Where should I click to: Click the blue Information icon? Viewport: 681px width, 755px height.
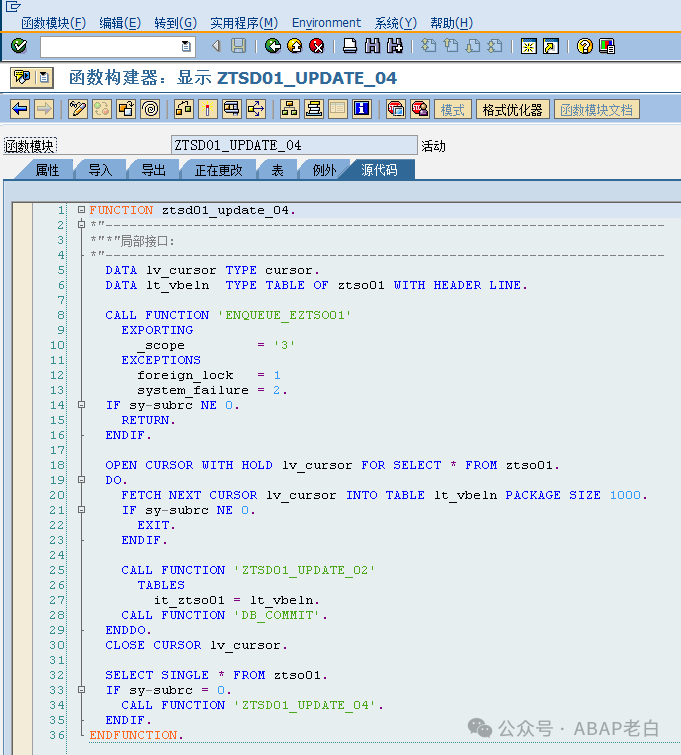(362, 109)
